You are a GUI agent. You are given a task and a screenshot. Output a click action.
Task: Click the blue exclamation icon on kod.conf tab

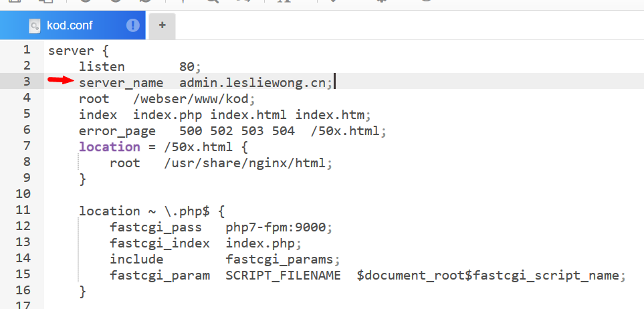tap(133, 26)
